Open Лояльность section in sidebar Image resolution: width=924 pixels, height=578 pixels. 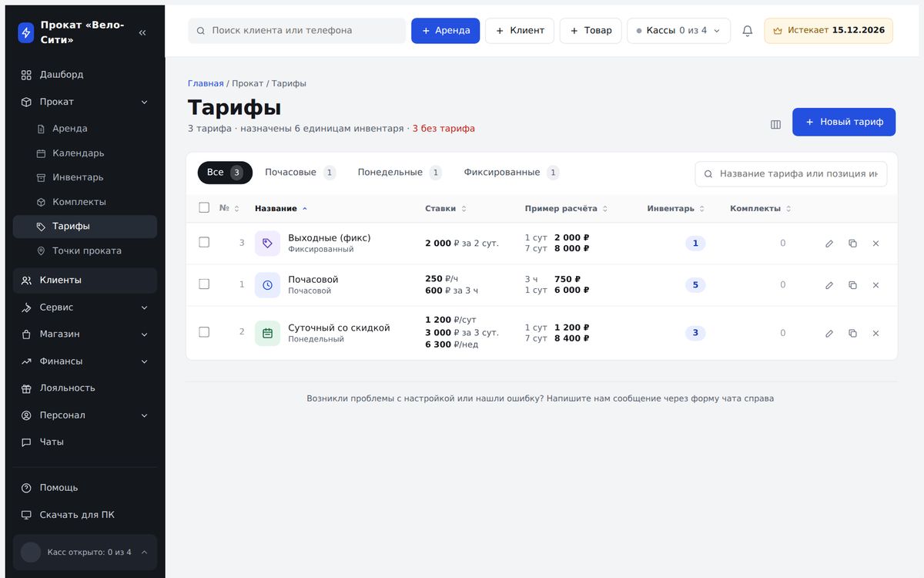(x=85, y=388)
